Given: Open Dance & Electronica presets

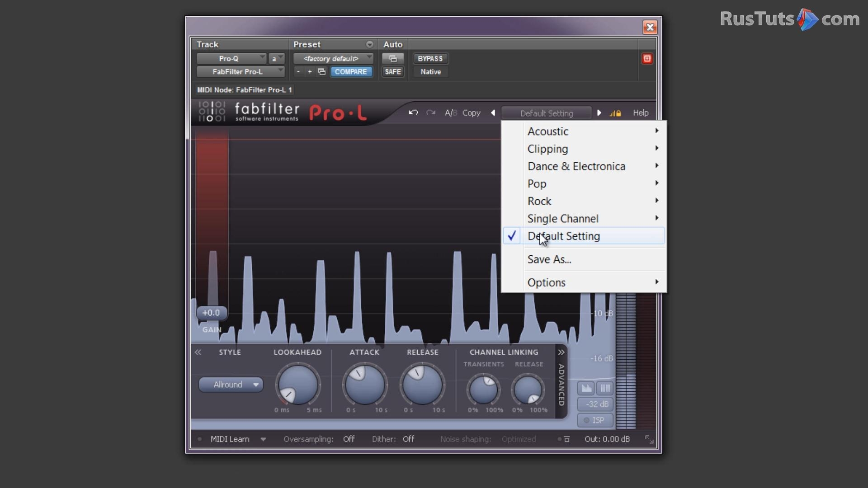Looking at the screenshot, I should coord(584,166).
